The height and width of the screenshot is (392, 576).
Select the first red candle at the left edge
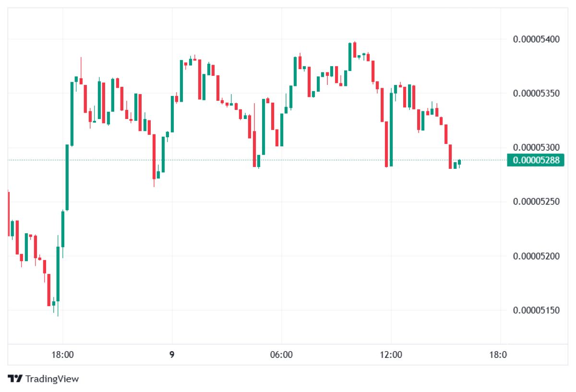tap(9, 214)
